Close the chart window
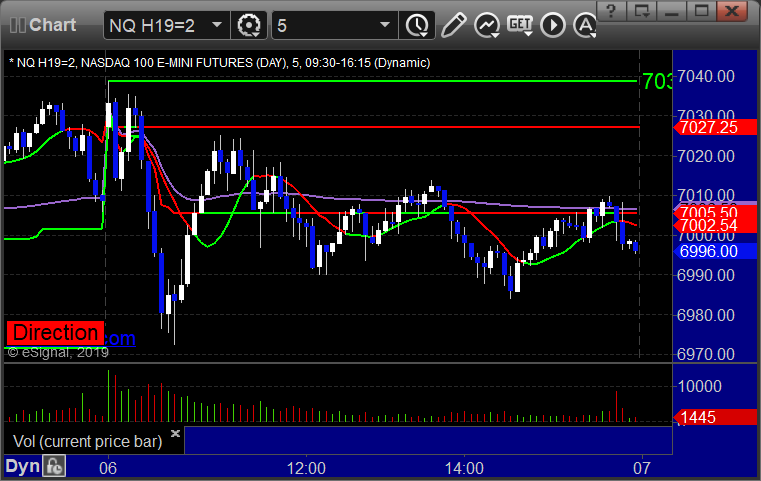761x481 pixels. [x=732, y=11]
